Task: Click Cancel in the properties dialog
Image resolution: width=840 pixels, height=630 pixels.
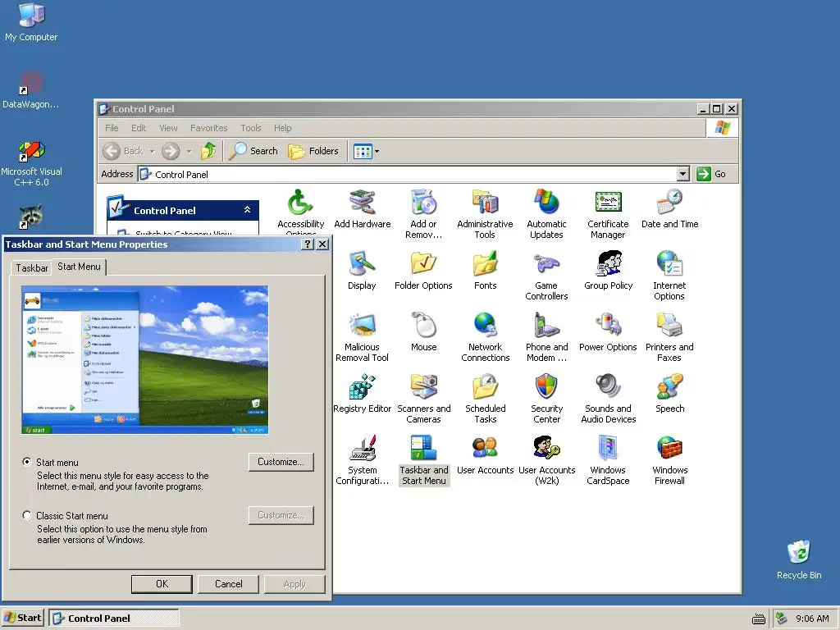Action: click(x=228, y=584)
